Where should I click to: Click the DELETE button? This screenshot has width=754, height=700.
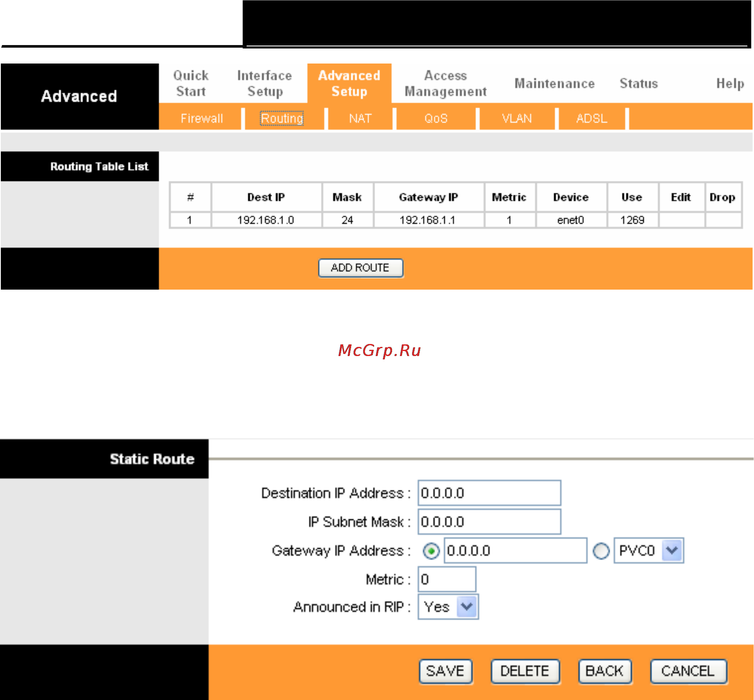pos(525,671)
